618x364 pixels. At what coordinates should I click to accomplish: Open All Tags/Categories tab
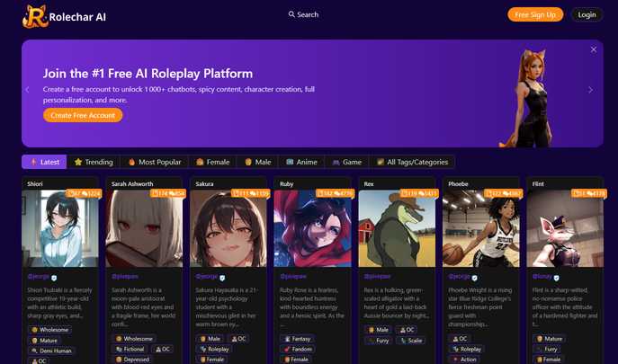pyautogui.click(x=412, y=162)
